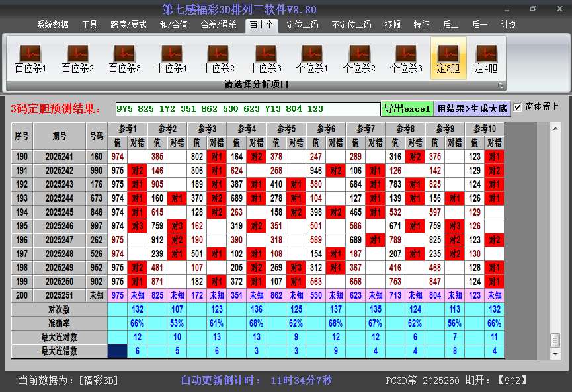Click the 参考10 column header
This screenshot has width=572, height=392.
pos(485,129)
